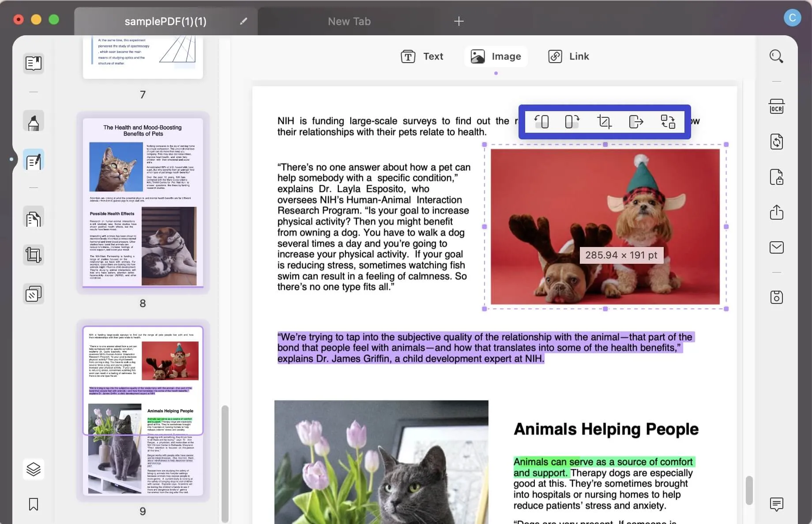
Task: Select the crop image tool
Action: point(604,121)
